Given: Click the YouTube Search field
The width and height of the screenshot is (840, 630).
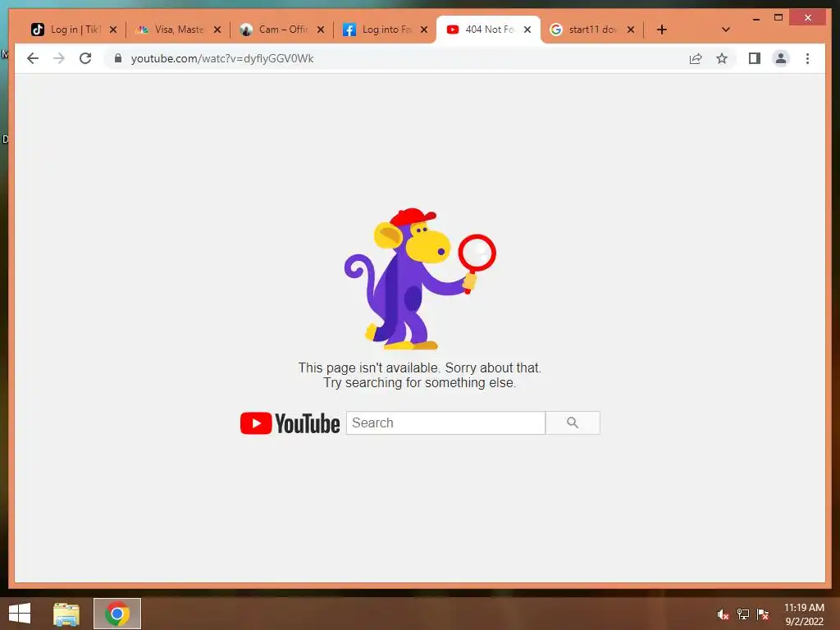Looking at the screenshot, I should coord(445,422).
